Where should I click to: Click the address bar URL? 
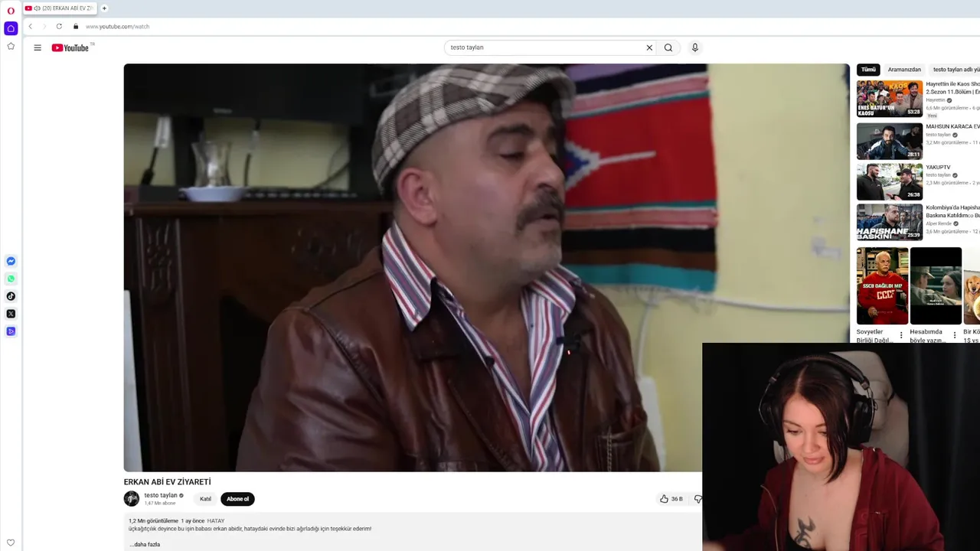click(x=117, y=26)
